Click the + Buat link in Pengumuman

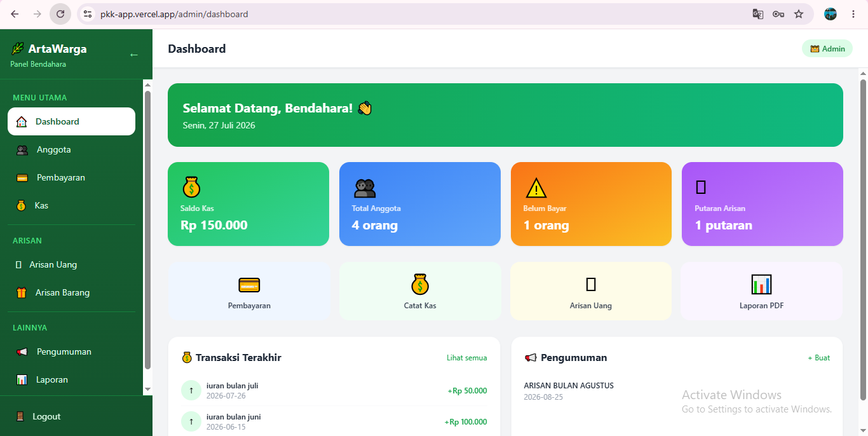click(819, 358)
